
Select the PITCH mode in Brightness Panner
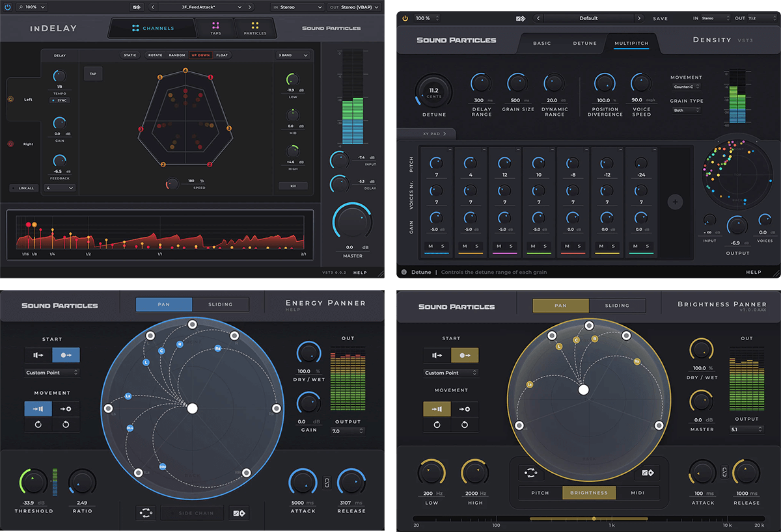[x=540, y=493]
